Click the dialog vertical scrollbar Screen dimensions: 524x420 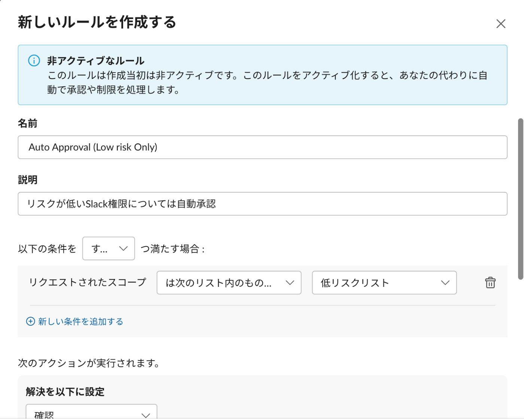click(x=520, y=199)
